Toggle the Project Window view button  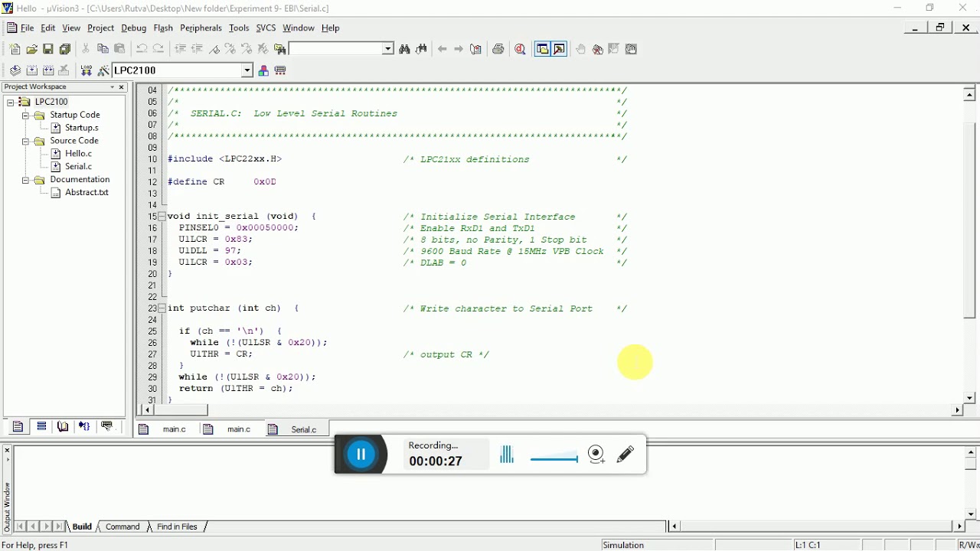[542, 49]
